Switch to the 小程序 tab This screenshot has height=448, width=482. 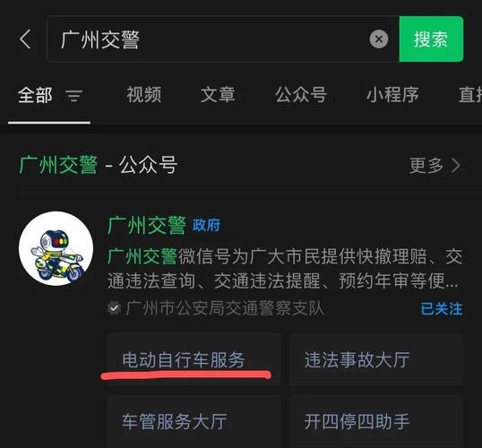click(x=392, y=94)
